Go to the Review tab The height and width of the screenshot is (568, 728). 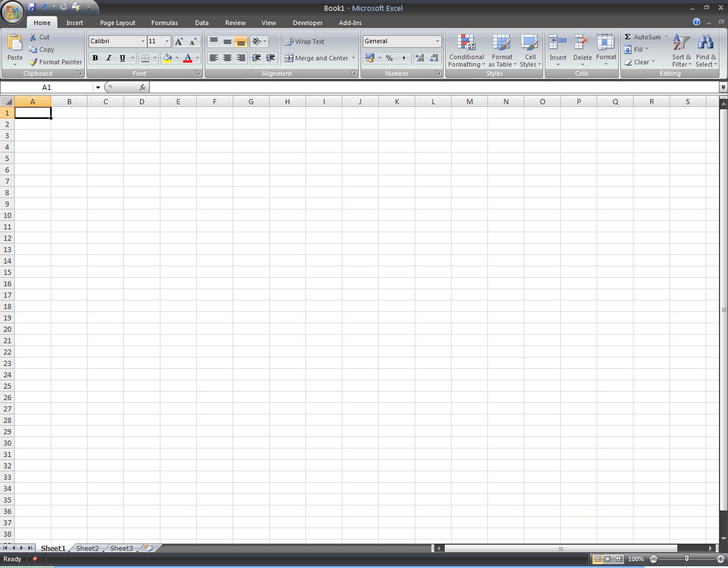coord(235,23)
